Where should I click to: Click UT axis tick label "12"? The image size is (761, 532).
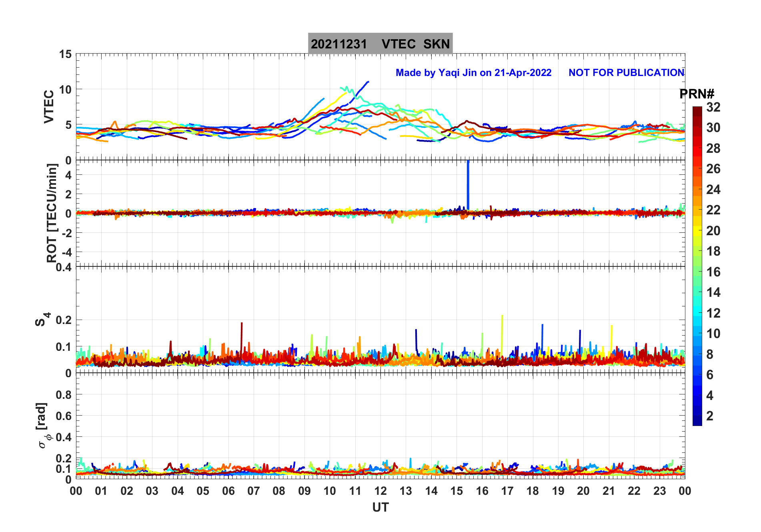[380, 491]
